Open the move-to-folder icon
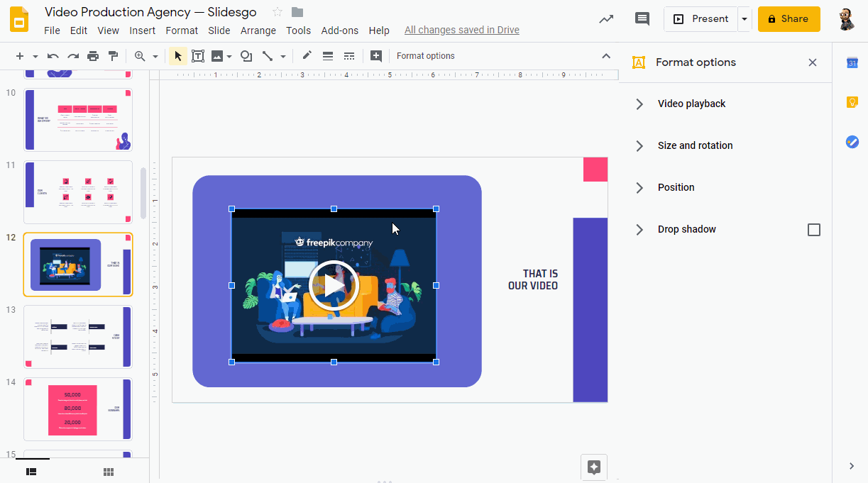 297,12
